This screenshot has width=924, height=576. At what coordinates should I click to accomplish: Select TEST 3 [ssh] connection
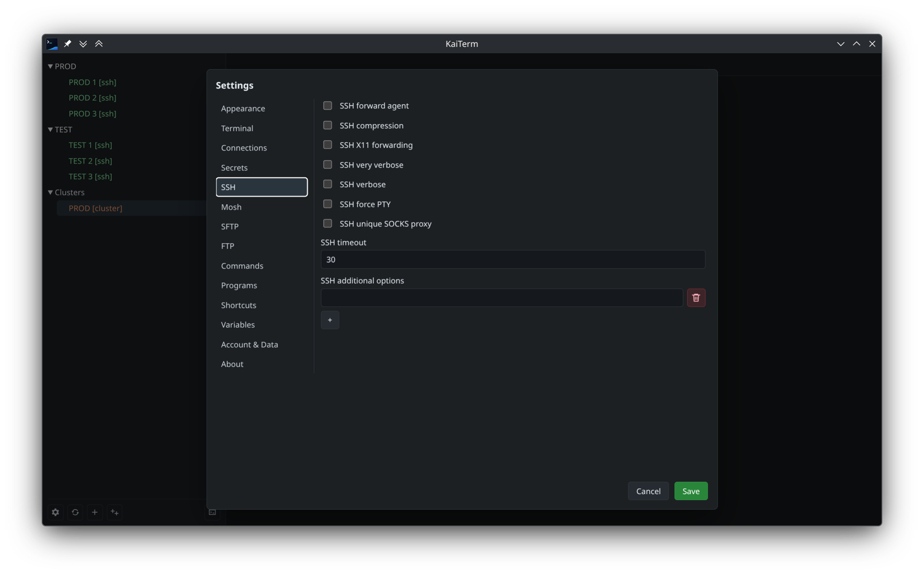click(x=90, y=176)
